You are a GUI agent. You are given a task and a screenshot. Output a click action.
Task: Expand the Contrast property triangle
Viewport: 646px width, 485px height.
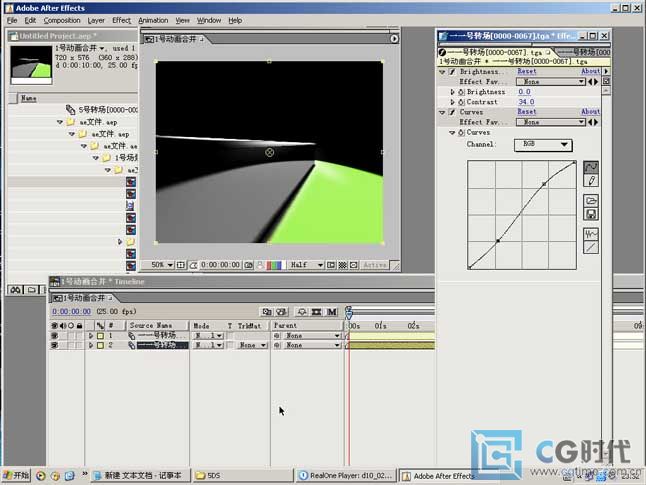pos(452,102)
